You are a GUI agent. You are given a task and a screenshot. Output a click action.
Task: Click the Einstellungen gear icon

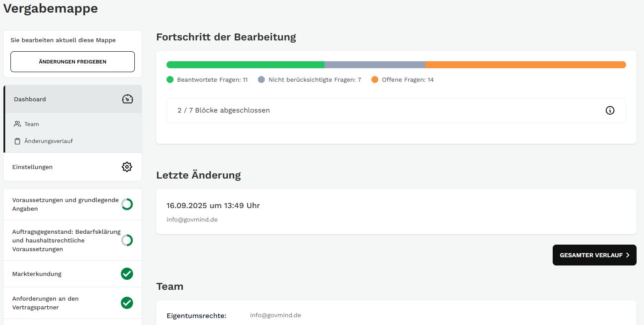click(x=127, y=167)
